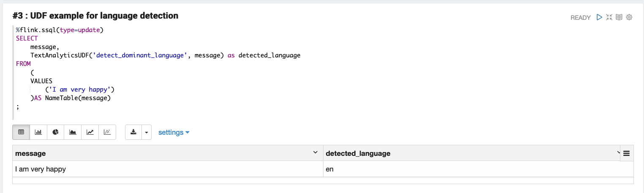The height and width of the screenshot is (193, 644).
Task: Open the table grid hamburger menu
Action: [x=626, y=153]
